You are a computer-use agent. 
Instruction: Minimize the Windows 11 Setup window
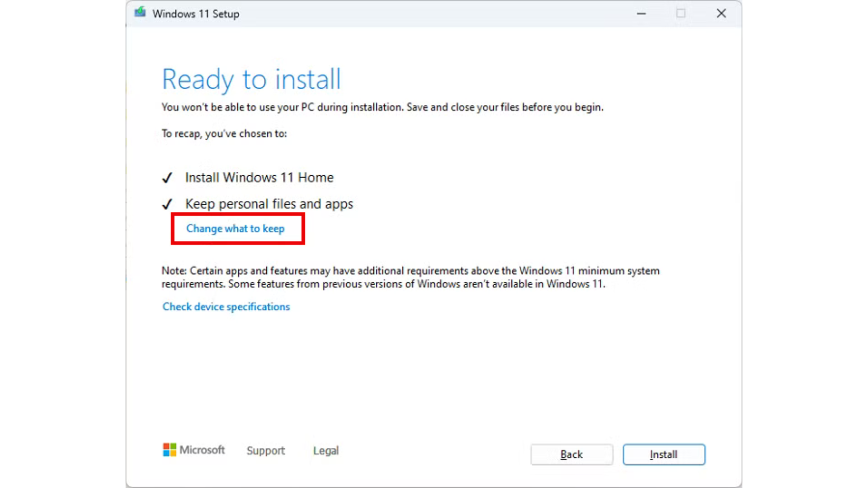tap(641, 14)
